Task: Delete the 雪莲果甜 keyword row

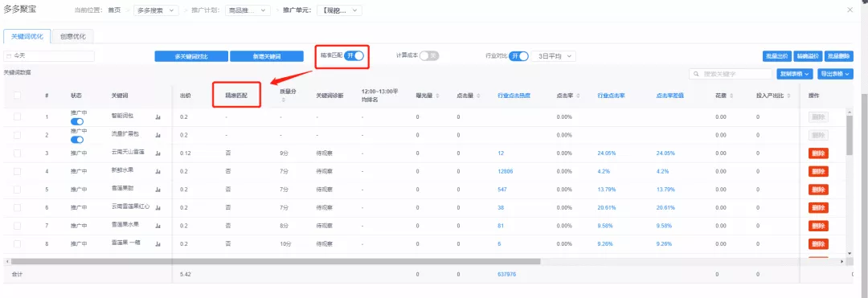Action: tap(818, 190)
